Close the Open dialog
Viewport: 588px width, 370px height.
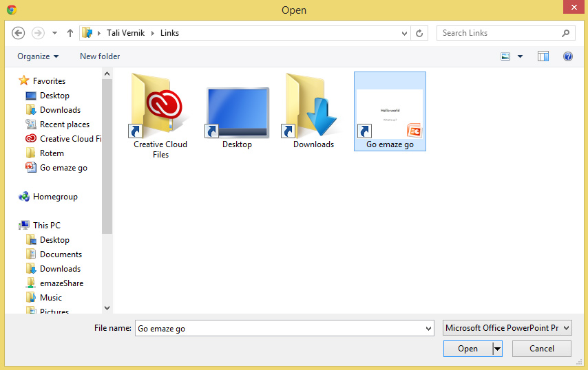(x=574, y=7)
